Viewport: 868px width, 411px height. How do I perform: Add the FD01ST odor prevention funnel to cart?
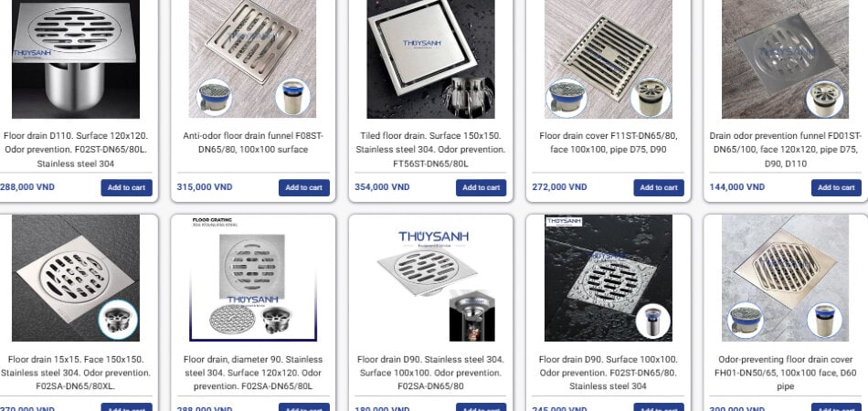(x=836, y=187)
